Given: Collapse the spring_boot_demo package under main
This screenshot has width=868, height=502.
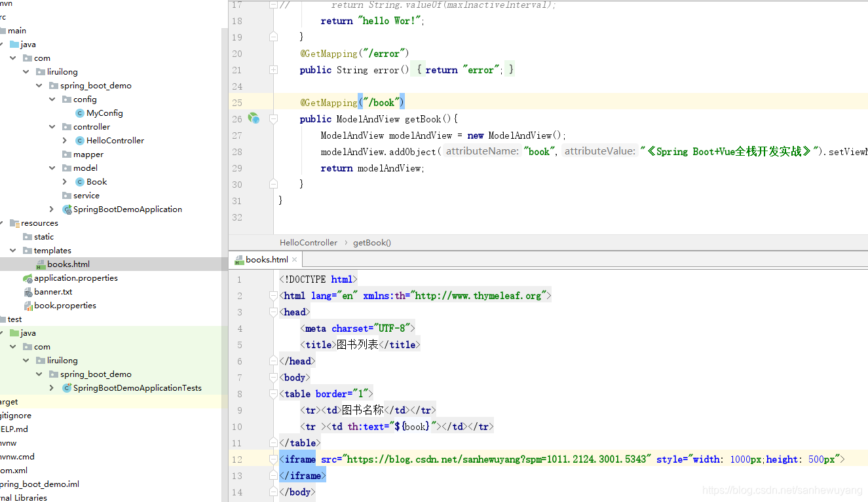Looking at the screenshot, I should 39,86.
